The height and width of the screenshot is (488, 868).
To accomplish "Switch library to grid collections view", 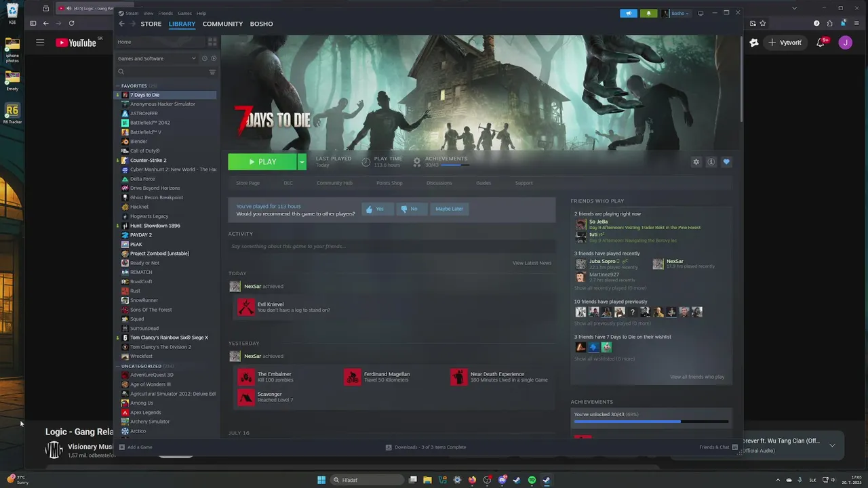I will pos(212,42).
